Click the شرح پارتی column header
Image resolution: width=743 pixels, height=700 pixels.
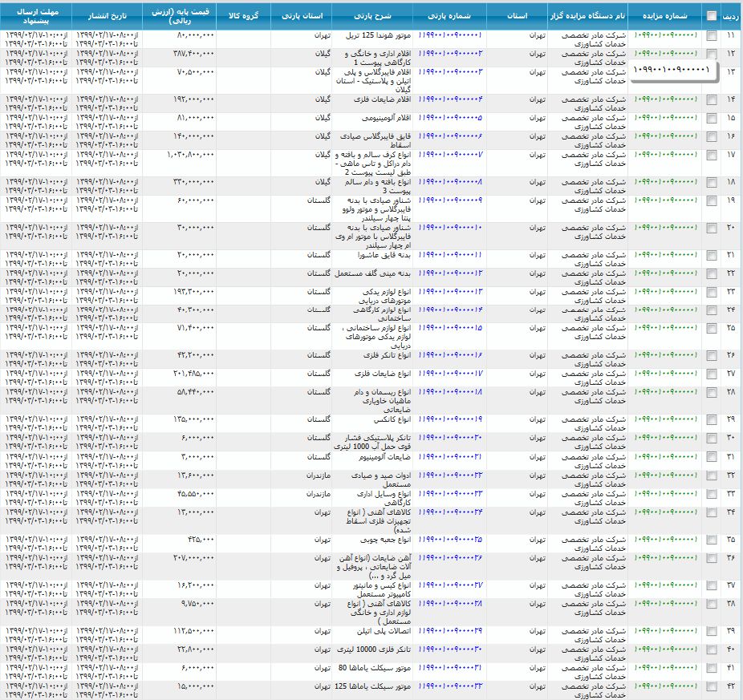375,15
